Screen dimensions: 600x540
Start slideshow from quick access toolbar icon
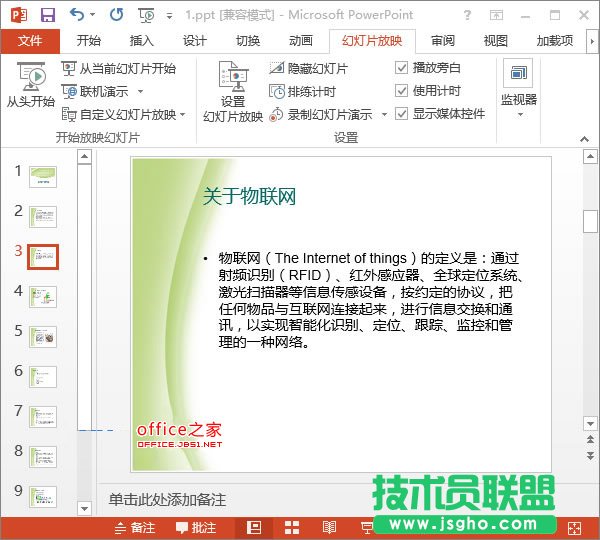point(146,15)
